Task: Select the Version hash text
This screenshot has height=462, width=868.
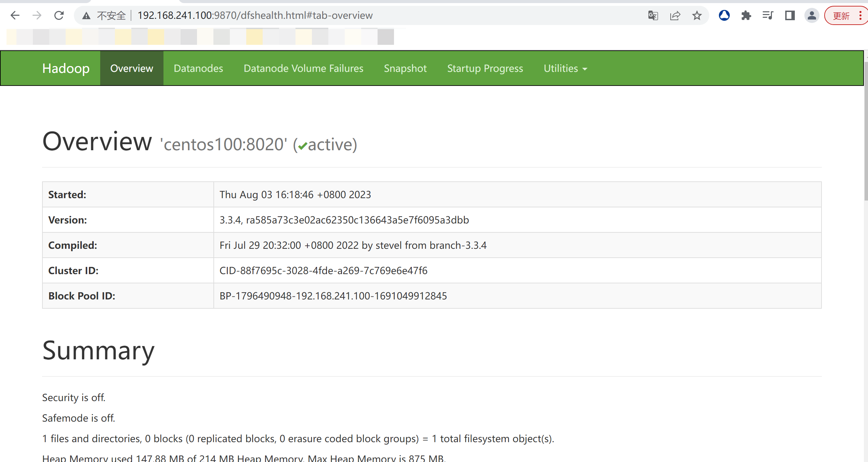Action: pyautogui.click(x=357, y=220)
